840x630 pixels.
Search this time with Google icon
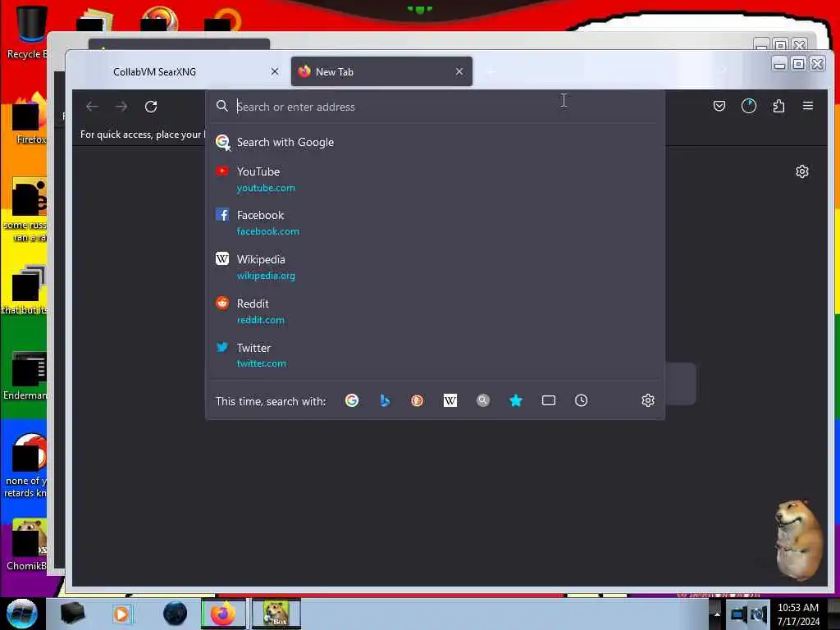point(352,400)
